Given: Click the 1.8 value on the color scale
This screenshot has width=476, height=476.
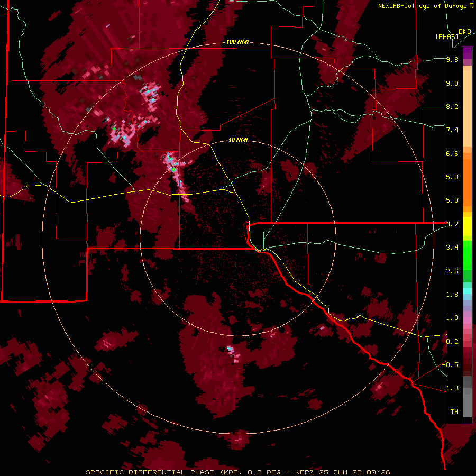Looking at the screenshot, I should (452, 295).
